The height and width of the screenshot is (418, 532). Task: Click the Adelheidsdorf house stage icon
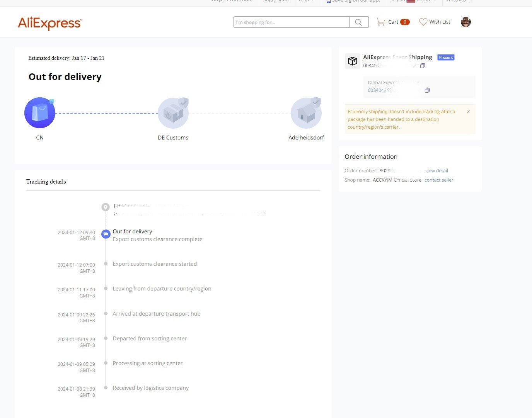click(306, 113)
